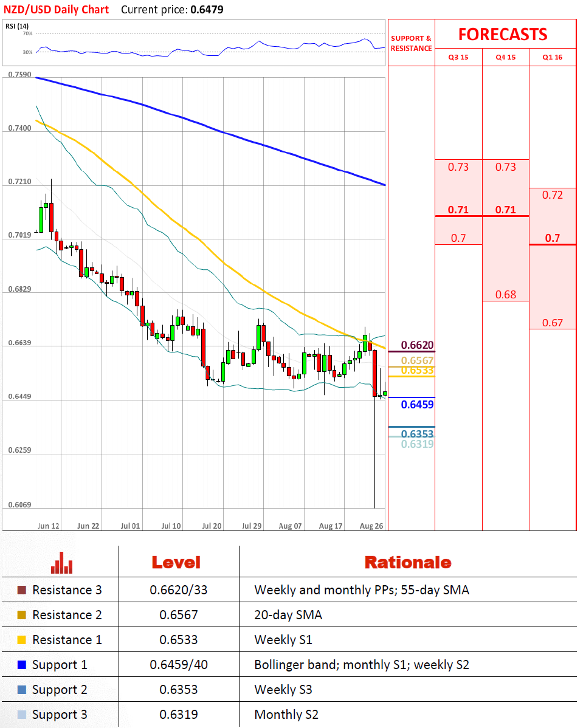This screenshot has height=728, width=586.
Task: Click the Support 1 blue color square
Action: (x=22, y=665)
